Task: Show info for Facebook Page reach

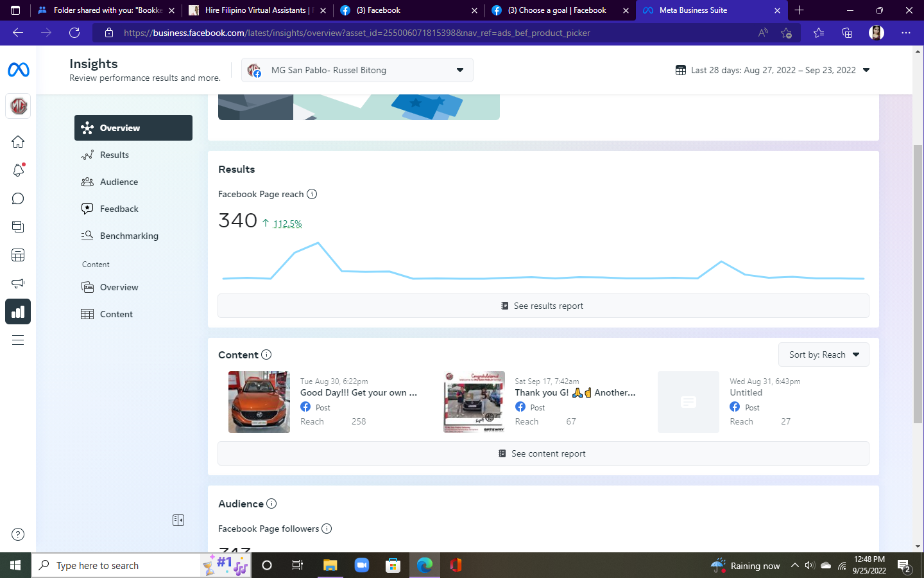Action: [312, 194]
